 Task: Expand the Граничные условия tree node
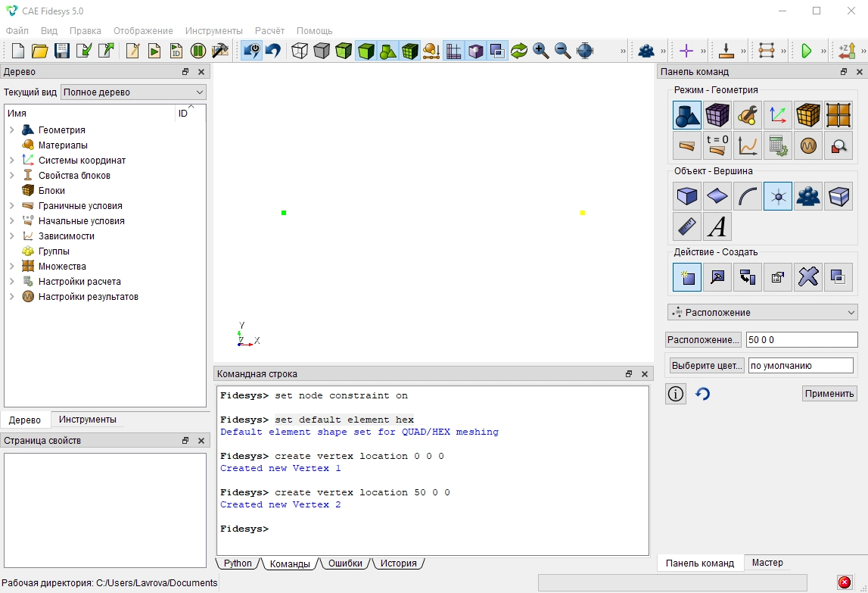[11, 205]
